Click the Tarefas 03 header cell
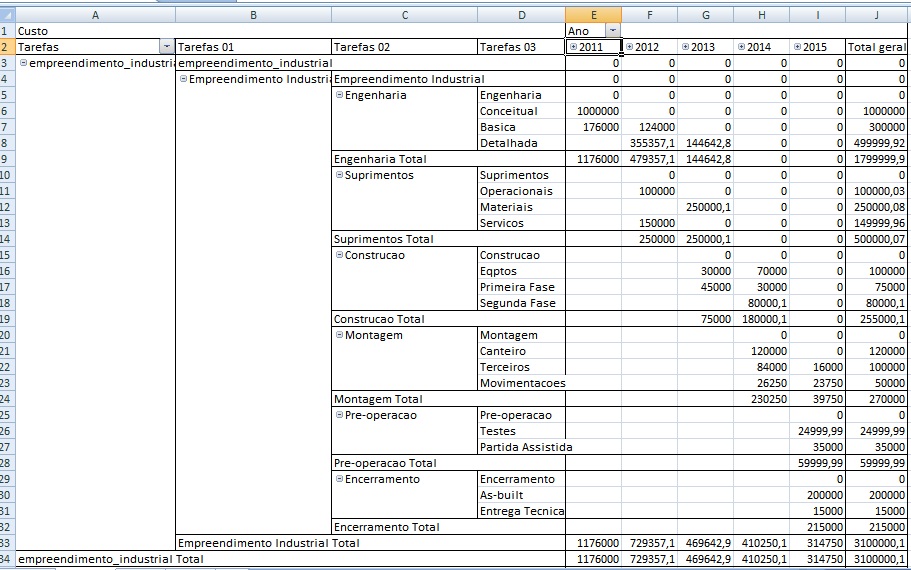 [x=521, y=46]
